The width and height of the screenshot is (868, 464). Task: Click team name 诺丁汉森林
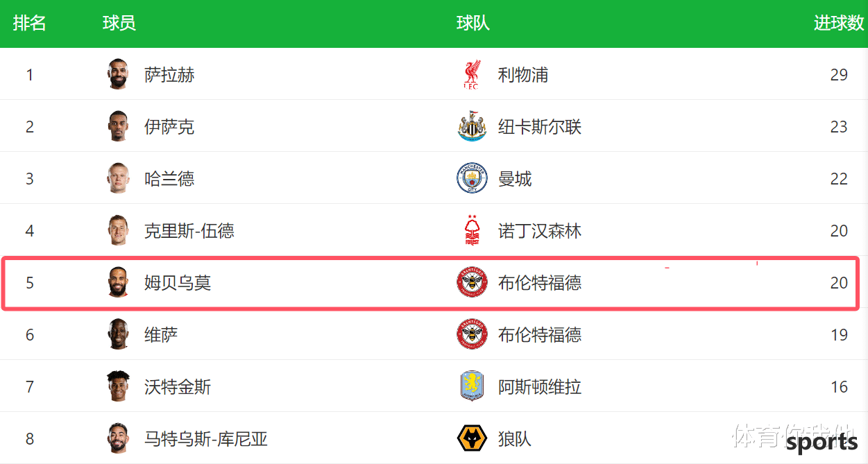click(x=540, y=231)
